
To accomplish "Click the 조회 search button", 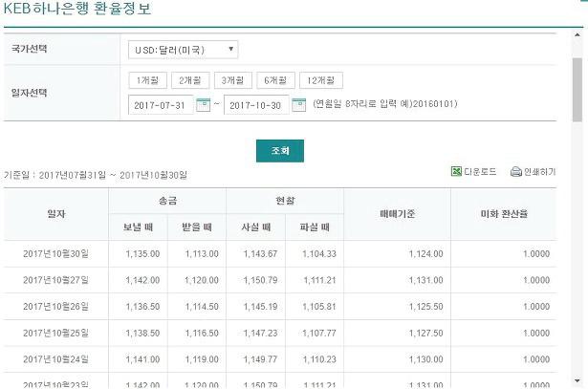I will point(280,151).
